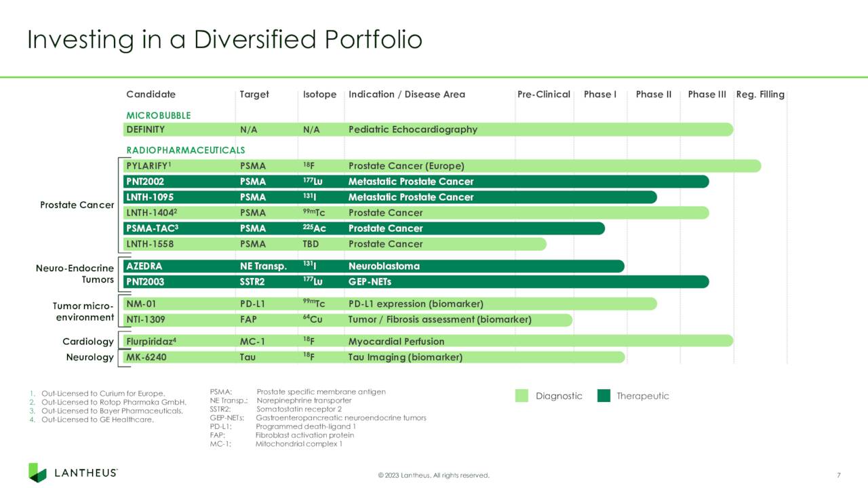Click footnote 'Out-Licensed to Rotop Pharmaka GmbH.'
The height and width of the screenshot is (488, 868).
(114, 402)
